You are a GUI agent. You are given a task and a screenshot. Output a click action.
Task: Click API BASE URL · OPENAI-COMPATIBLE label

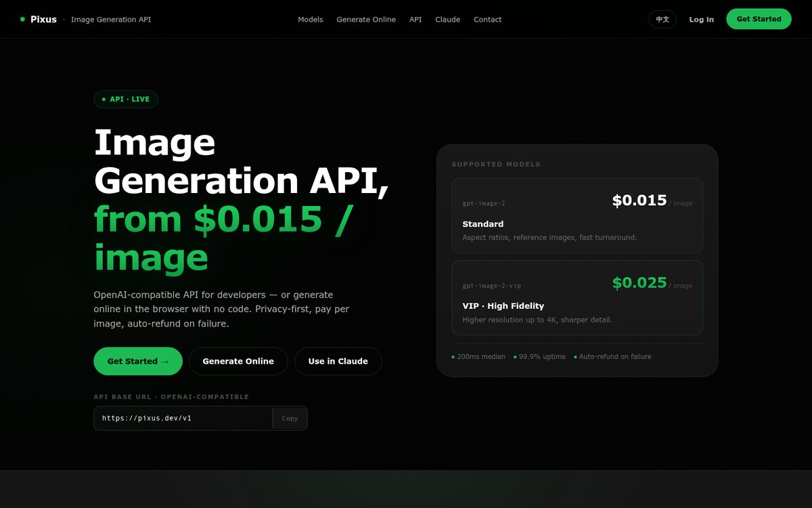coord(171,397)
